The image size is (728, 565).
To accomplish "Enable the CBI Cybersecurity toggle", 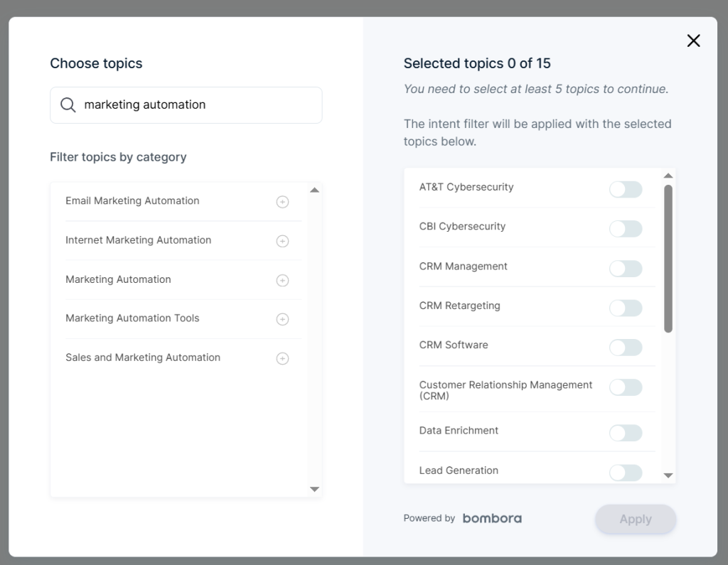I will point(626,229).
